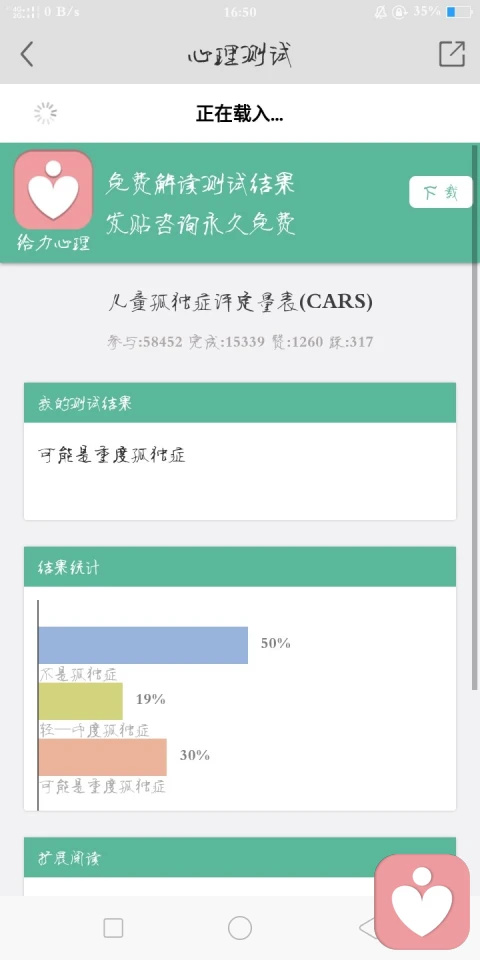Select the 结果统计 section header
This screenshot has height=960, width=480.
pyautogui.click(x=240, y=567)
